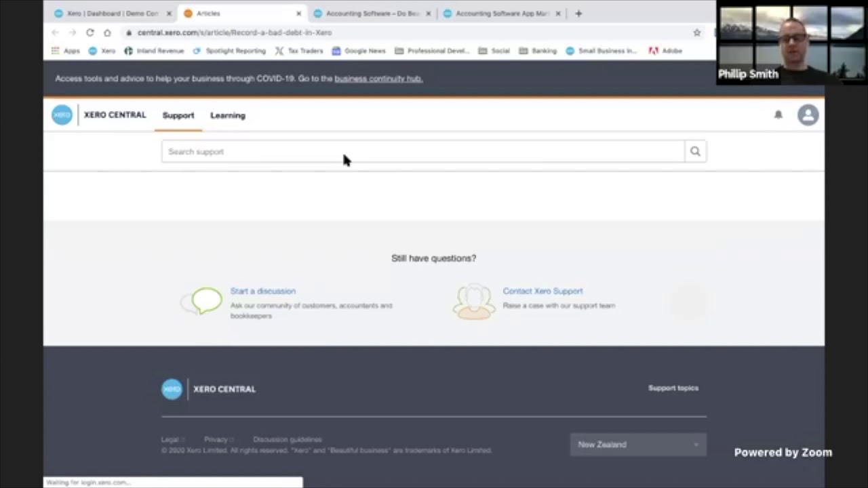Go to the browser home icon

point(107,33)
